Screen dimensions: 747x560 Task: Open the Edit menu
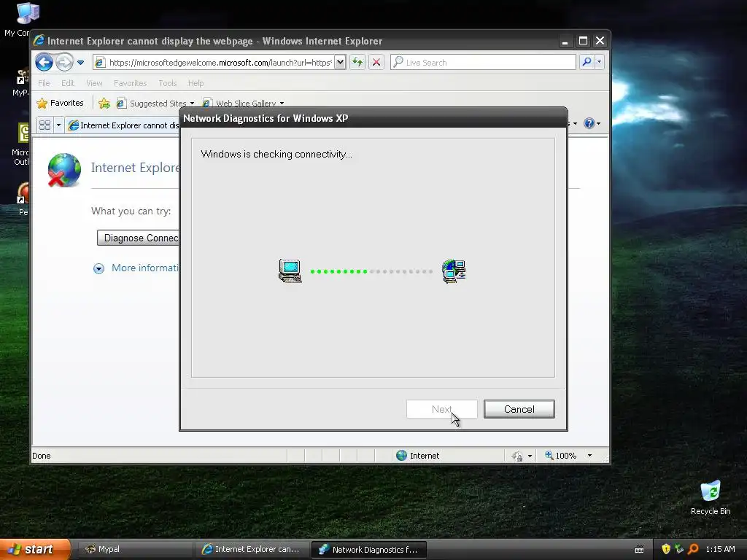(68, 83)
